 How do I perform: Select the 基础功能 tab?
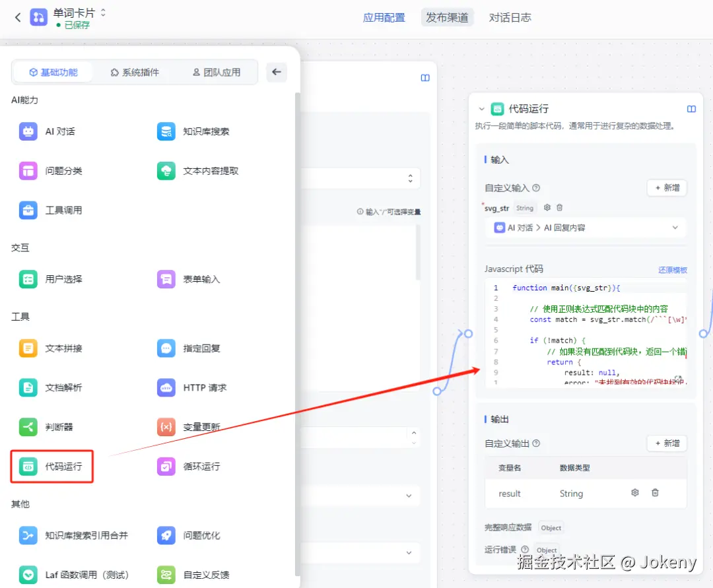tap(53, 72)
